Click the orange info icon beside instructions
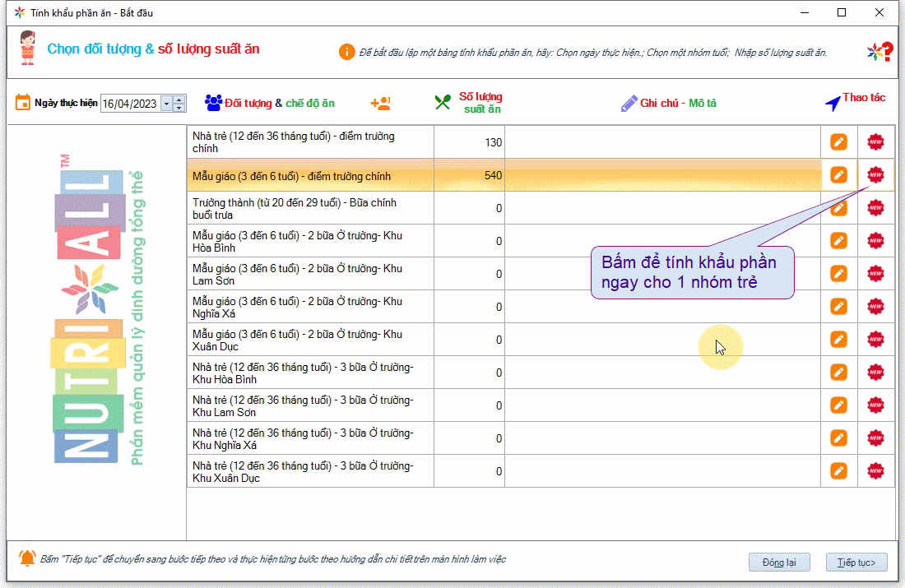 click(x=346, y=52)
